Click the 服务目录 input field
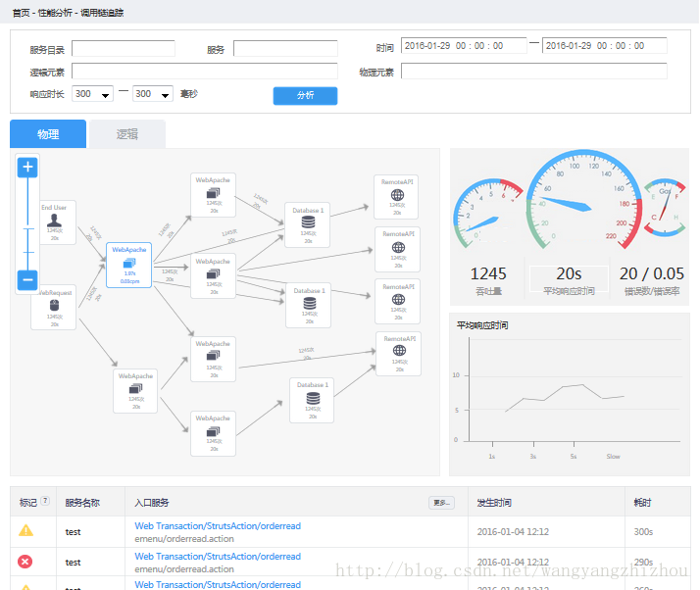This screenshot has width=700, height=590. point(124,49)
